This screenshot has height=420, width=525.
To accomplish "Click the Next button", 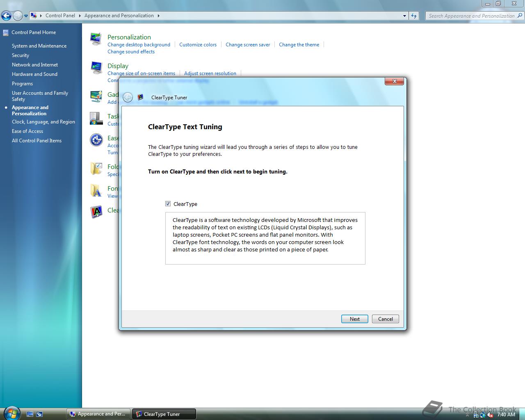I will [x=355, y=319].
